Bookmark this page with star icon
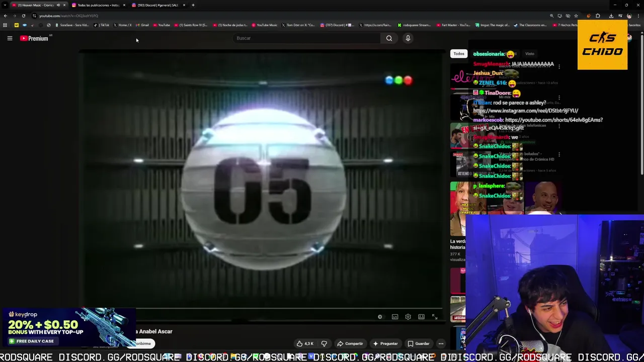The image size is (644, 362). [x=576, y=16]
